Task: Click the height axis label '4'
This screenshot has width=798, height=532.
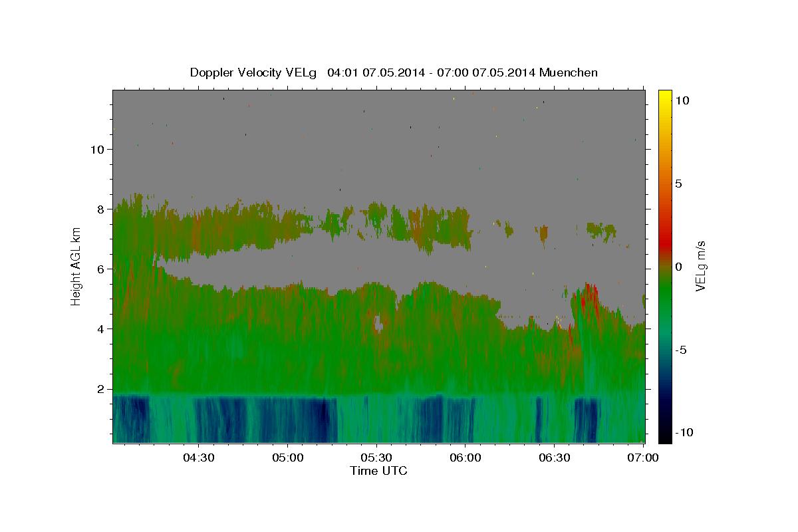Action: (101, 329)
